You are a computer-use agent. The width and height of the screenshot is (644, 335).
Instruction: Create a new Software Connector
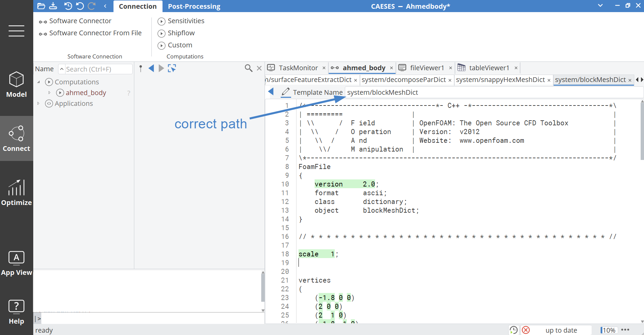click(x=75, y=21)
